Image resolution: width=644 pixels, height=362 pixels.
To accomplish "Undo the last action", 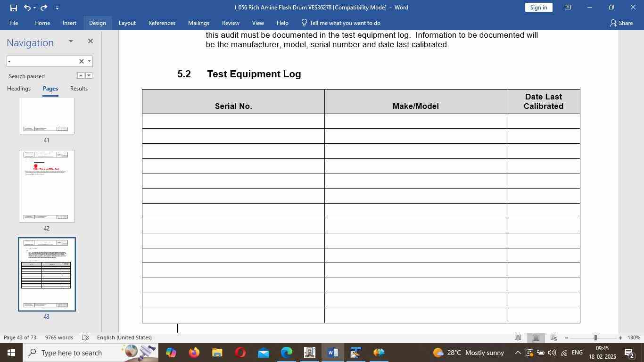I will pos(27,8).
